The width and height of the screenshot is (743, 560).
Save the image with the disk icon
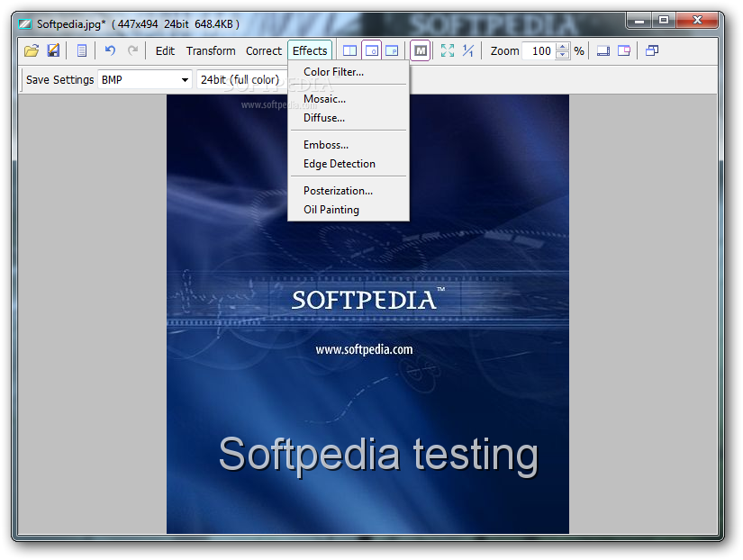[53, 50]
